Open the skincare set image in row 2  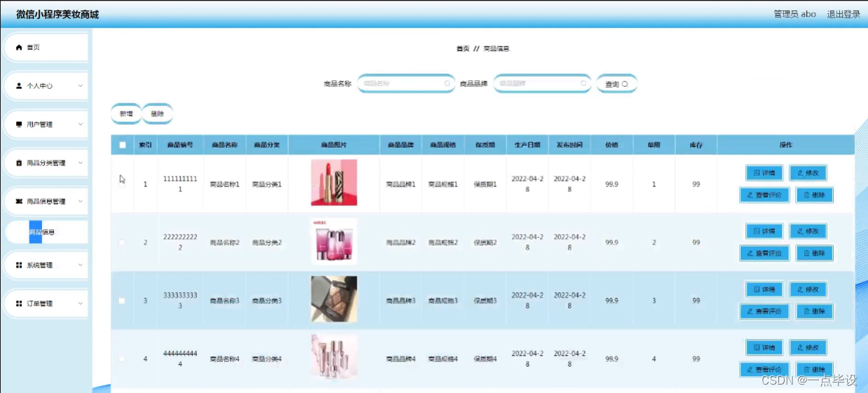coord(334,242)
